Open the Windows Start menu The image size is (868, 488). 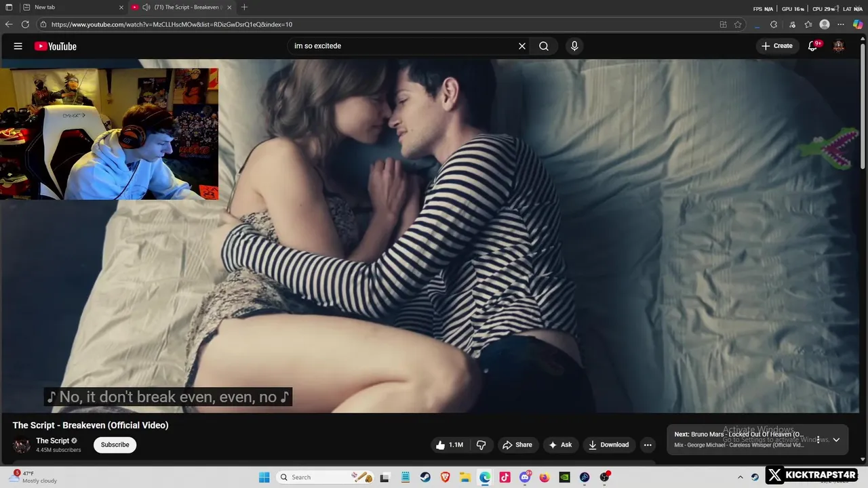(264, 477)
